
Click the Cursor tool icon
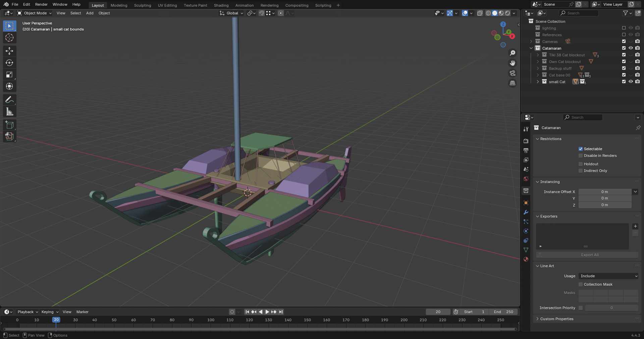pos(9,38)
